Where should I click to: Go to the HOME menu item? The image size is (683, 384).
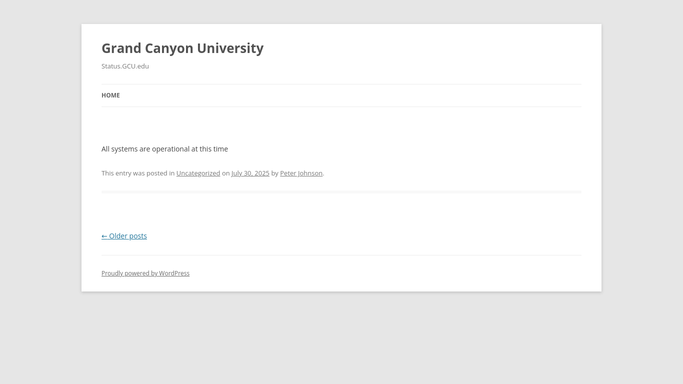pyautogui.click(x=111, y=95)
